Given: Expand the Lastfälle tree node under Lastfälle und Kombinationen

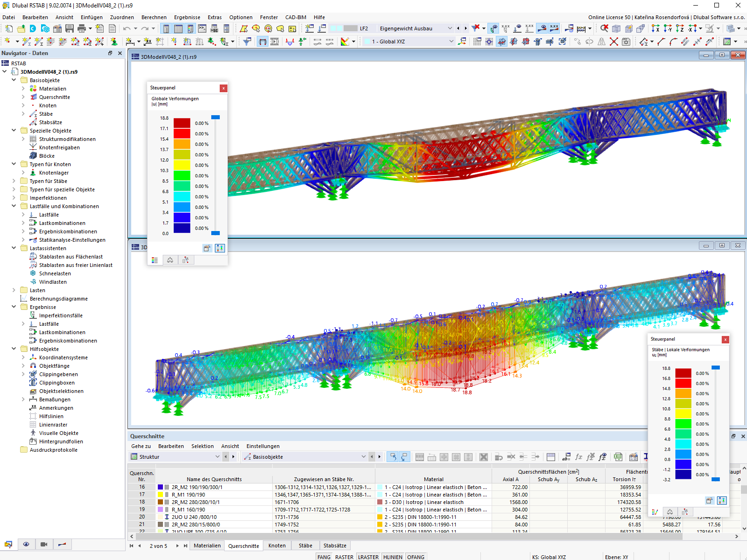Looking at the screenshot, I should point(23,215).
